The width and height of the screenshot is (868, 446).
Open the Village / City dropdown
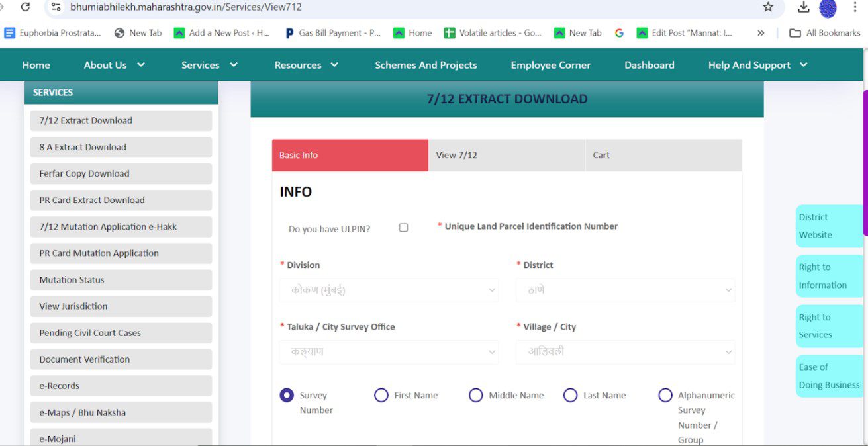pos(625,352)
